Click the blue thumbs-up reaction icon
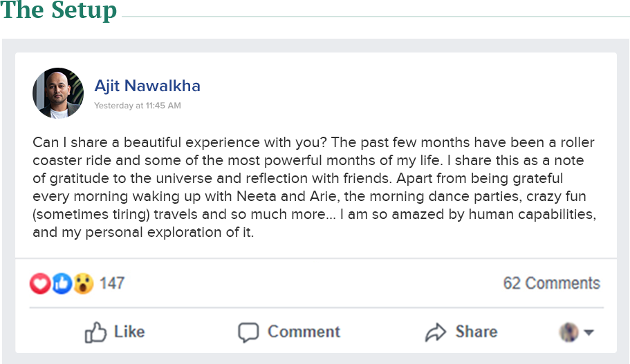This screenshot has width=630, height=364. 62,283
